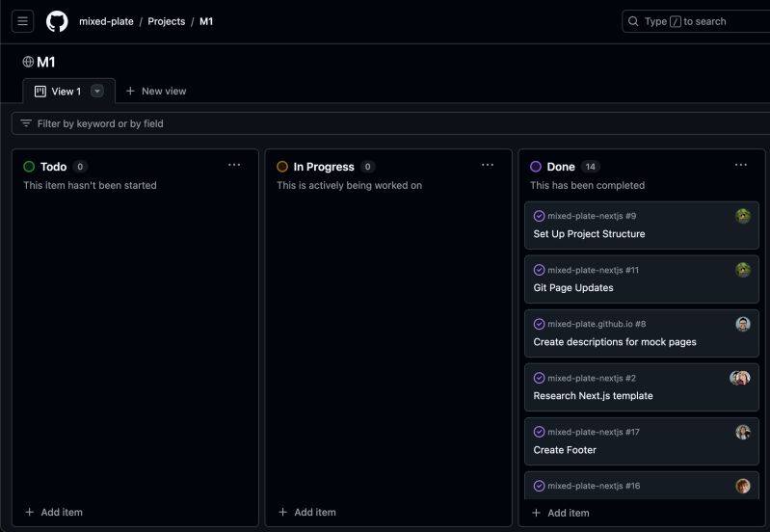Screen dimensions: 770x532
Task: Focus Filter by keyword or by field input
Action: click(391, 123)
